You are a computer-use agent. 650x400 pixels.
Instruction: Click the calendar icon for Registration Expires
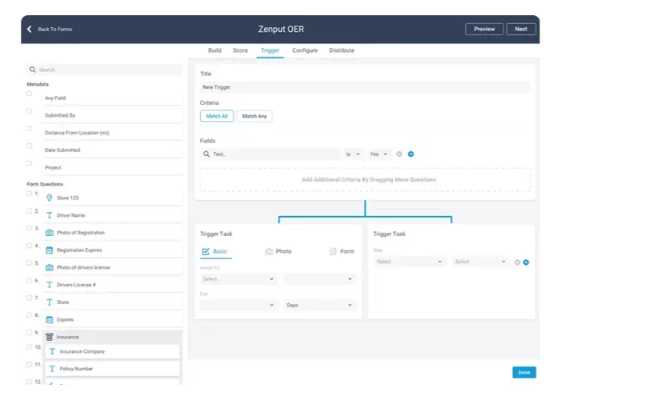tap(49, 250)
